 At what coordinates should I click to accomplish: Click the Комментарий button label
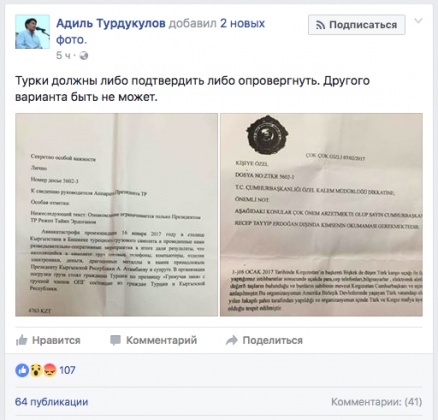(x=161, y=340)
